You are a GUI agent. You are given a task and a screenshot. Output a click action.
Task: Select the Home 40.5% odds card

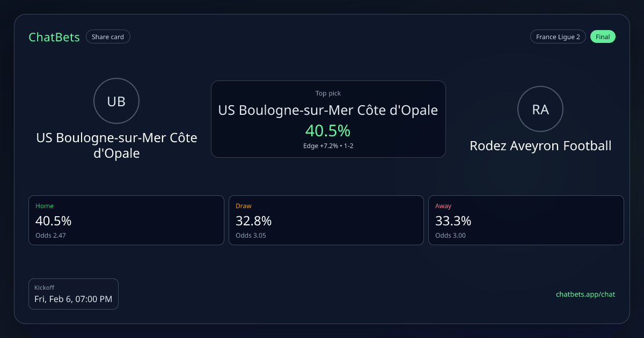pyautogui.click(x=126, y=220)
